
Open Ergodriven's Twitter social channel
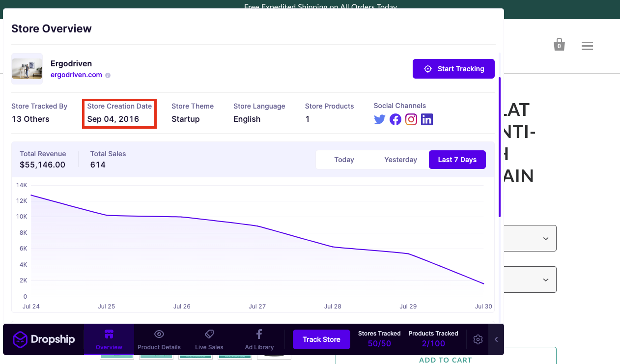tap(379, 119)
